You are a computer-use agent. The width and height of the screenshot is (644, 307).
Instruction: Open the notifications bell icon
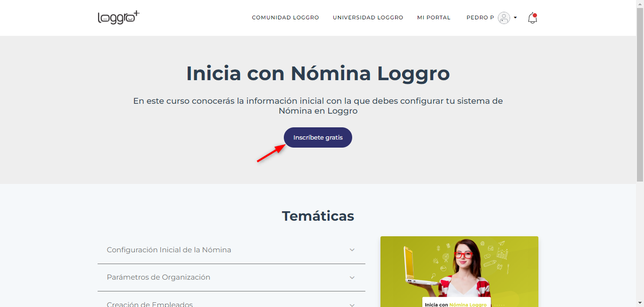[532, 18]
